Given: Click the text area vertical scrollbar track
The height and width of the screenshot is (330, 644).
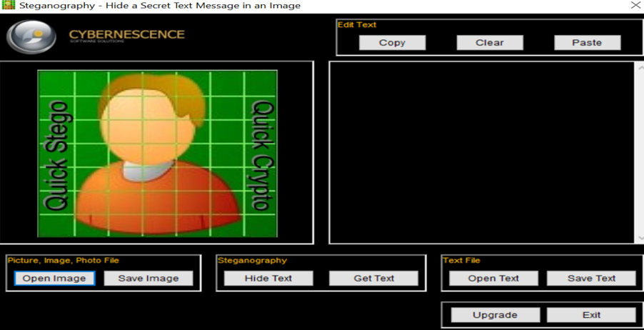Looking at the screenshot, I should [640, 153].
